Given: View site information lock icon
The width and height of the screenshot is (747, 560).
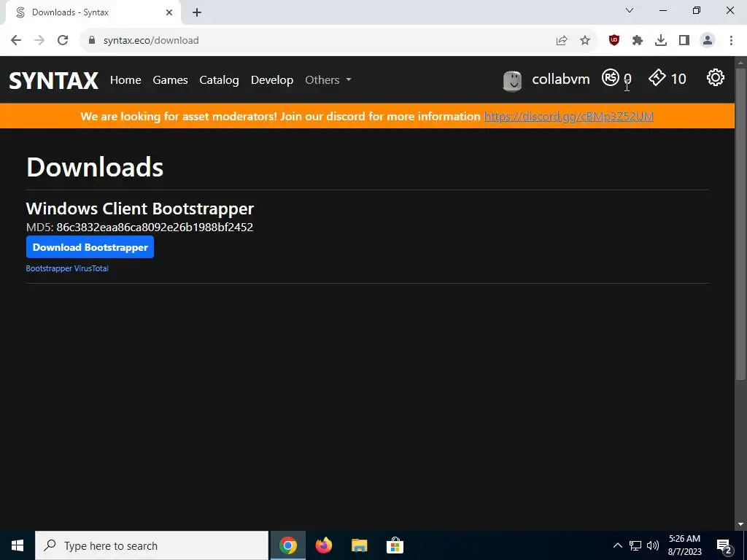Looking at the screenshot, I should (x=92, y=41).
